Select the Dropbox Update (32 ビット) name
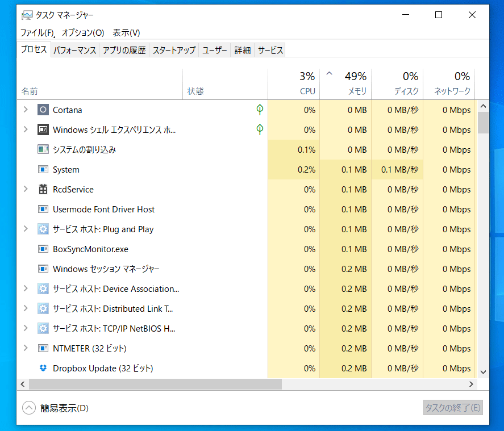The width and height of the screenshot is (504, 431). [x=103, y=368]
